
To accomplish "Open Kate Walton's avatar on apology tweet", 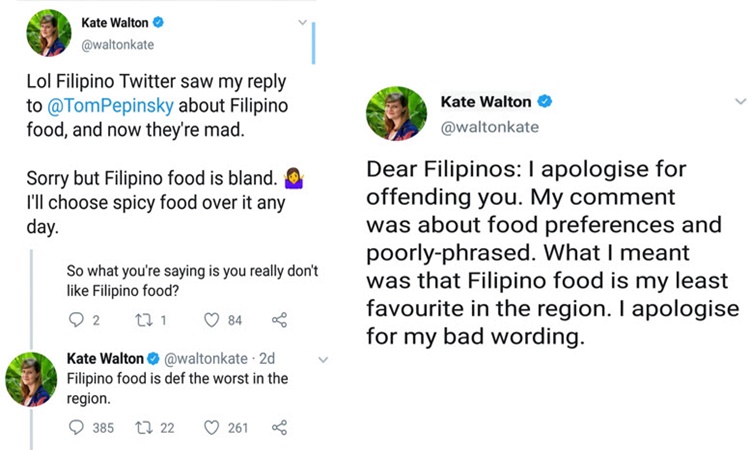I will (x=397, y=114).
